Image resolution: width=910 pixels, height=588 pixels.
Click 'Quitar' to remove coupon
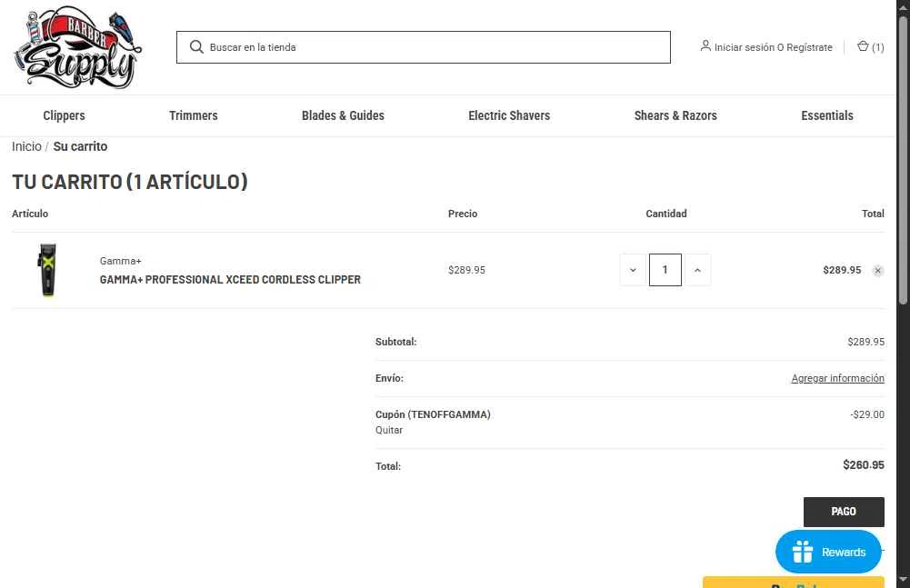click(x=389, y=430)
